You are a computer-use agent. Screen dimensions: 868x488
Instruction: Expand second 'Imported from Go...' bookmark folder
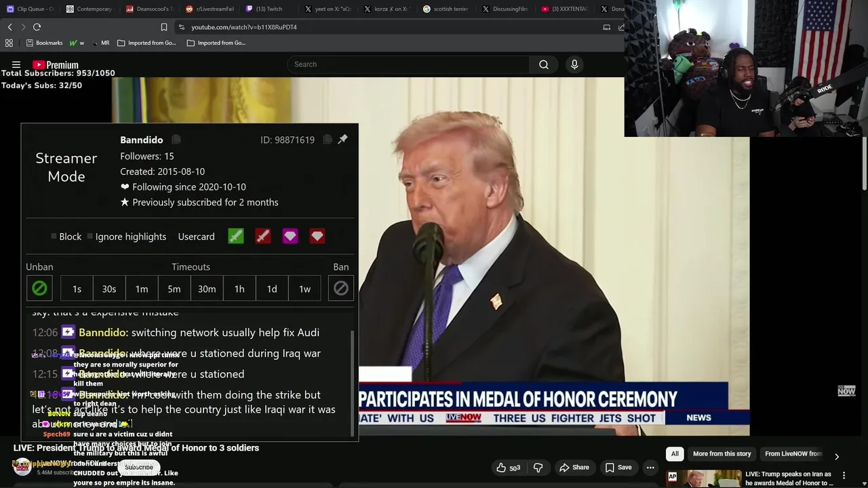pos(216,43)
